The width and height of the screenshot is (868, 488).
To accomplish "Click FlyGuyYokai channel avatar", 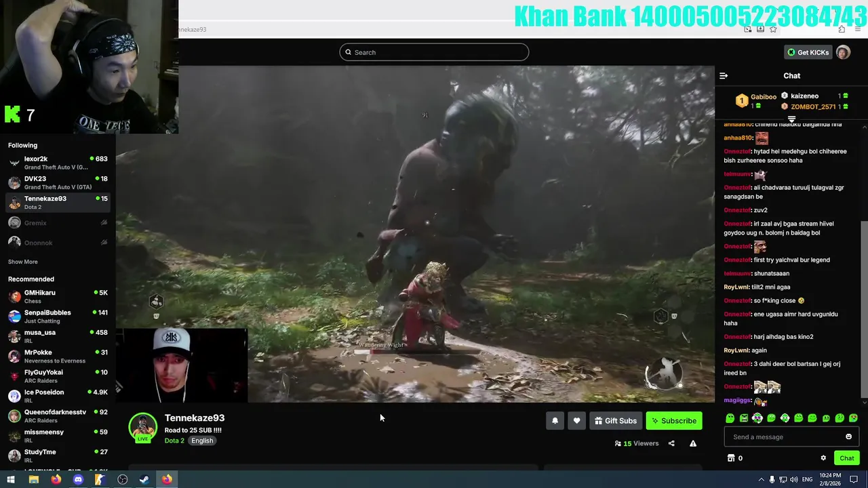I will point(14,376).
